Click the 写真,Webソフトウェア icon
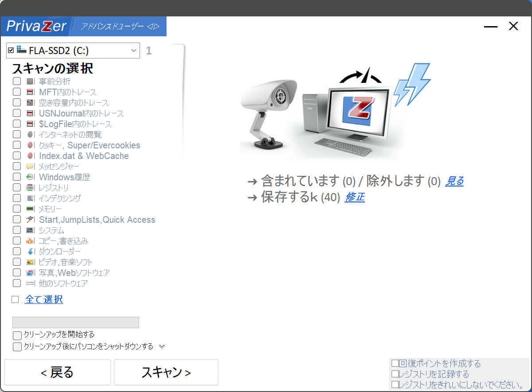The width and height of the screenshot is (532, 392). click(x=30, y=273)
